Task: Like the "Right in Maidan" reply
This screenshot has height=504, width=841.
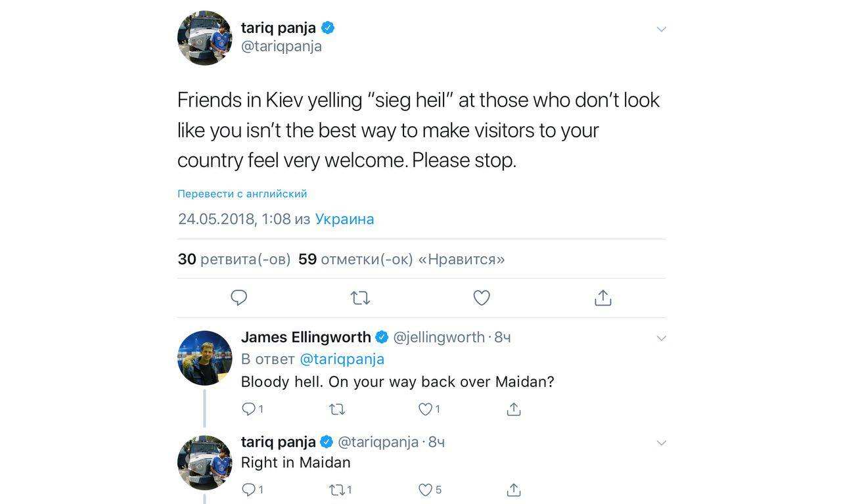Action: tap(426, 490)
